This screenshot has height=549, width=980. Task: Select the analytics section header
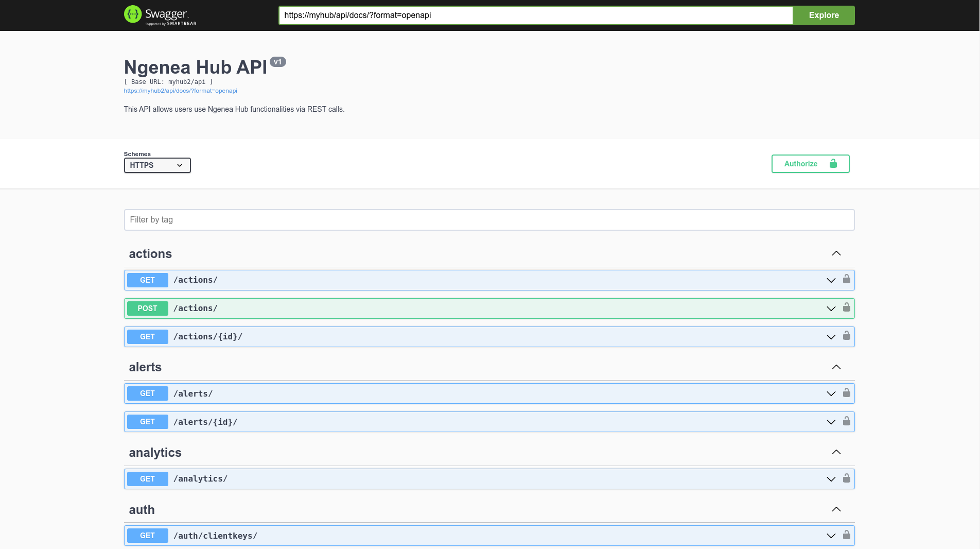coord(155,453)
